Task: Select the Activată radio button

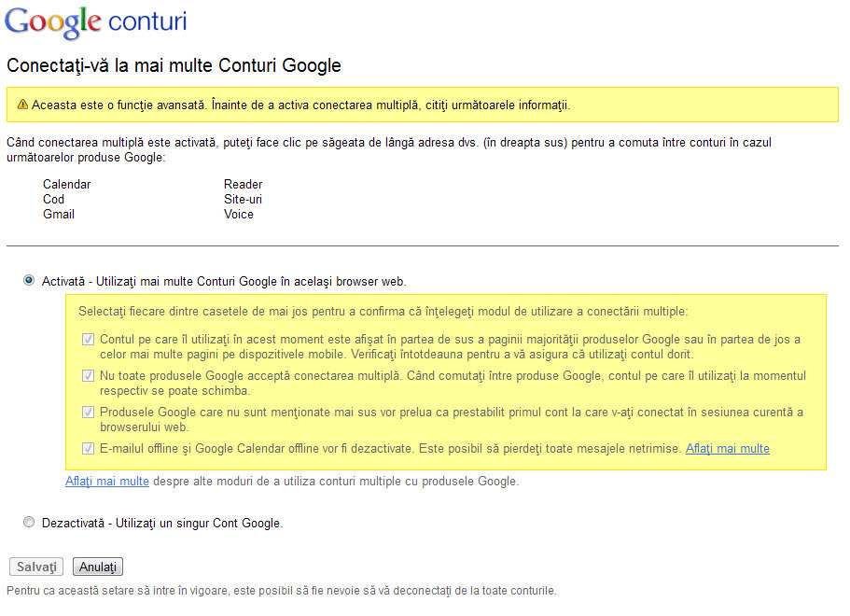Action: pos(29,280)
